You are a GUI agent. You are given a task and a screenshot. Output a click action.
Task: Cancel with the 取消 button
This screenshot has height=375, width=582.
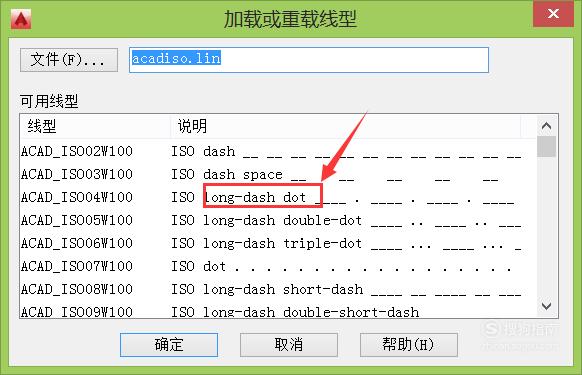(289, 345)
